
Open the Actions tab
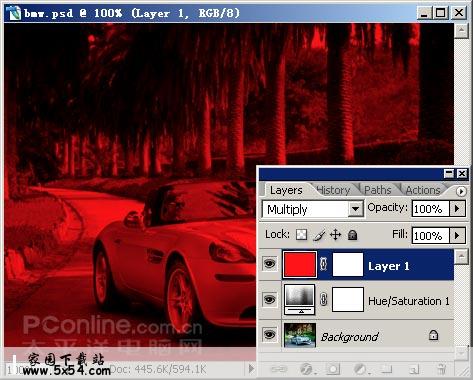[x=423, y=190]
